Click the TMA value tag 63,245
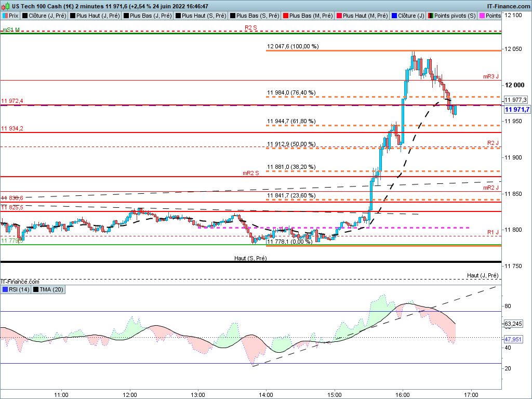Screen dimensions: 532x399 pyautogui.click(x=513, y=324)
